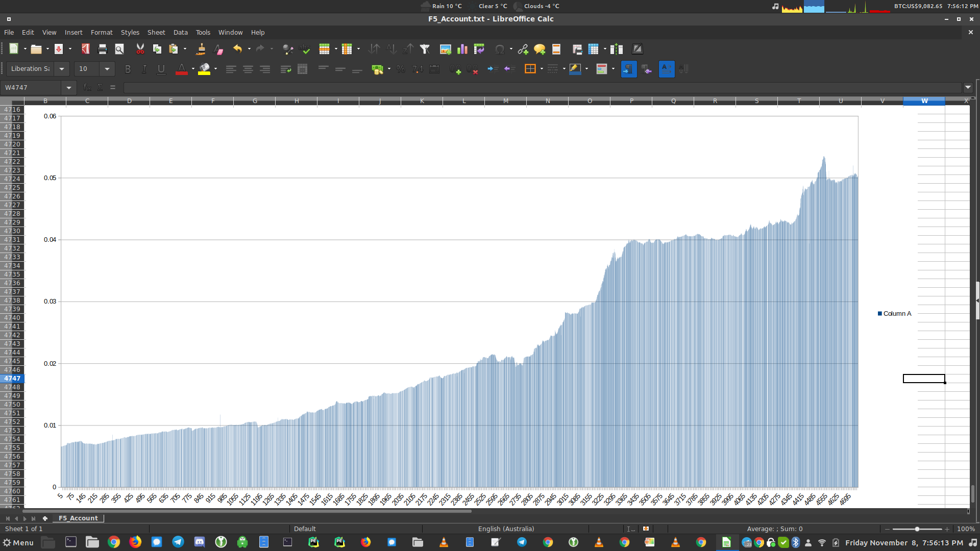Open the Name Box dropdown arrow
Screen dimensions: 980x551
[x=69, y=88]
